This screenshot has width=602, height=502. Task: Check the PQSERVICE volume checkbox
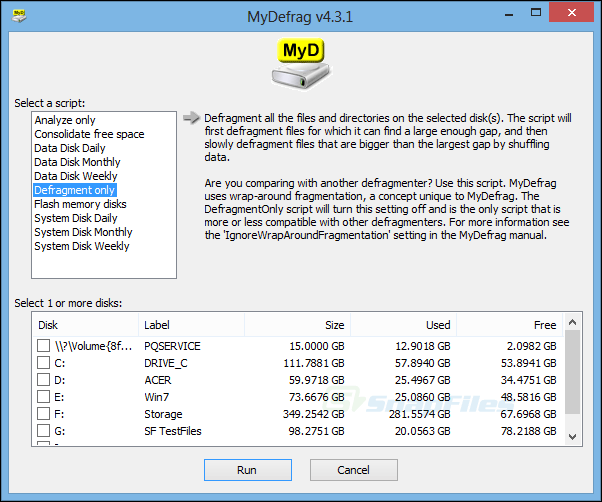click(43, 345)
